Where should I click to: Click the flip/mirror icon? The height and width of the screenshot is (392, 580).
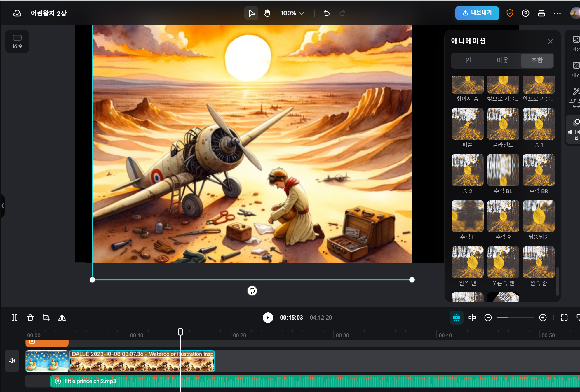62,318
